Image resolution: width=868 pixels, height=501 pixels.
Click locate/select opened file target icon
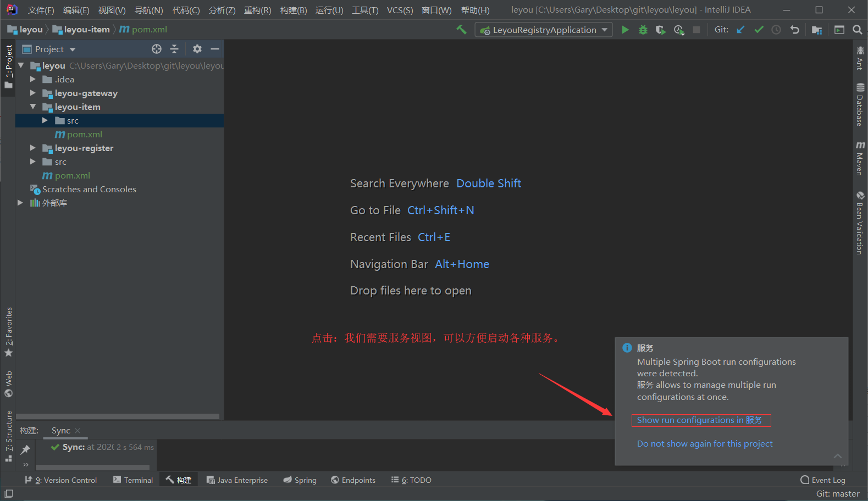157,49
